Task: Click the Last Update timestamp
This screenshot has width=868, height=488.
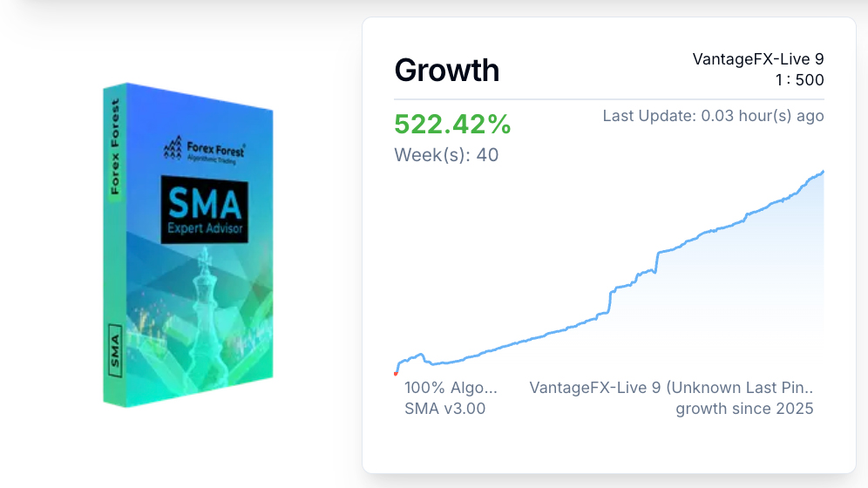Action: (713, 116)
